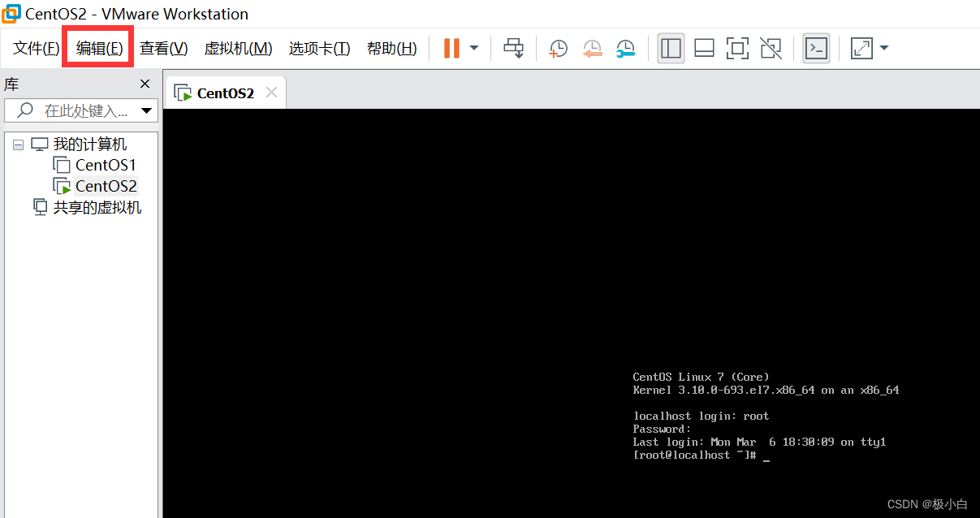The height and width of the screenshot is (518, 980).
Task: Click the 库 panel title text
Action: coord(11,84)
